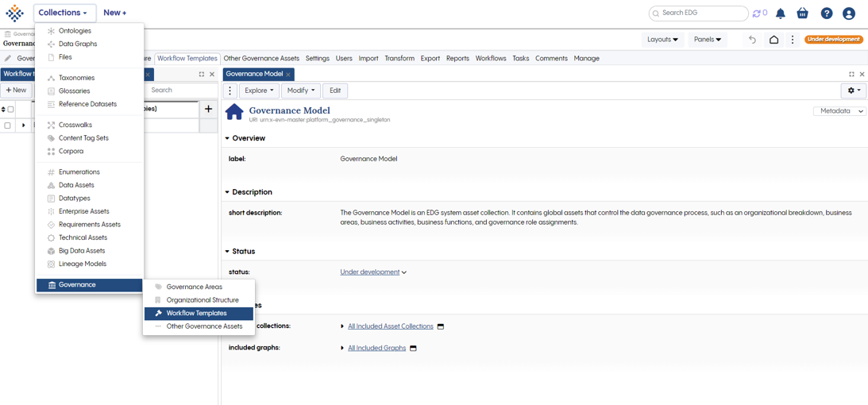
Task: Switch to the Settings tab
Action: 317,58
